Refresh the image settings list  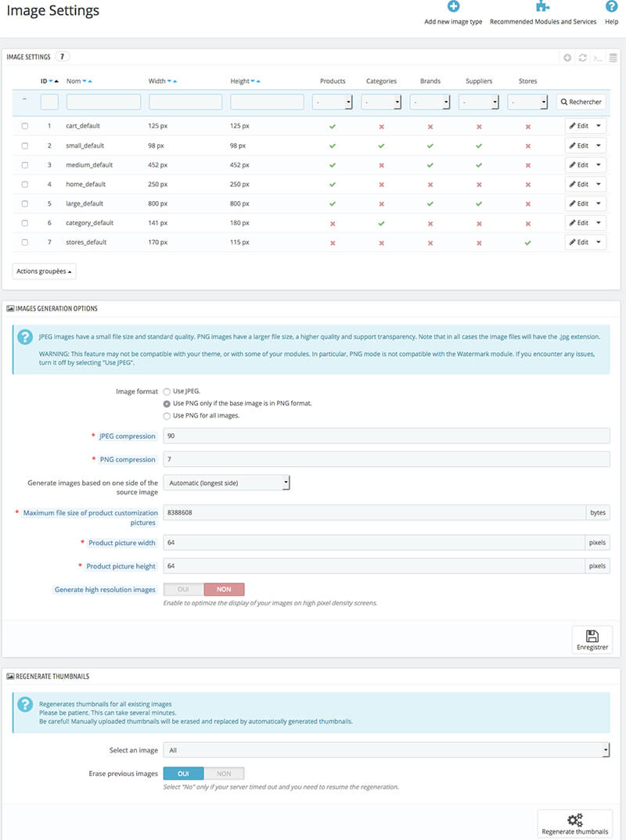click(583, 58)
